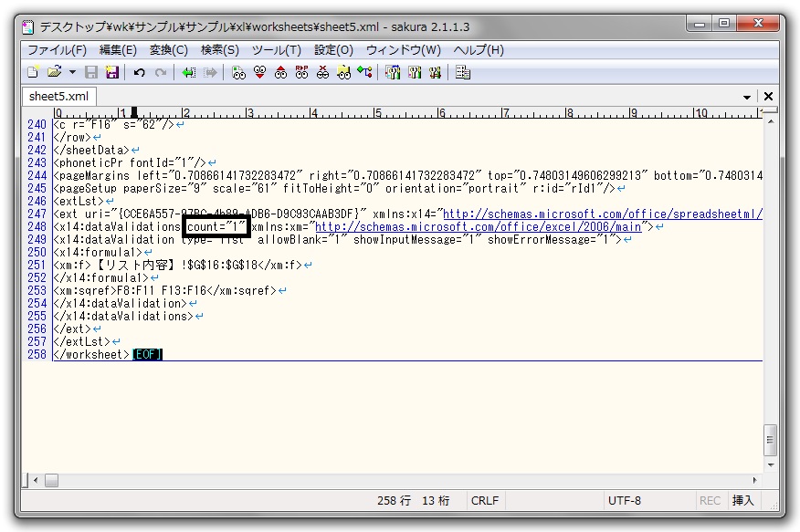Click the REC indicator in the status bar
This screenshot has width=800, height=532.
pyautogui.click(x=710, y=501)
